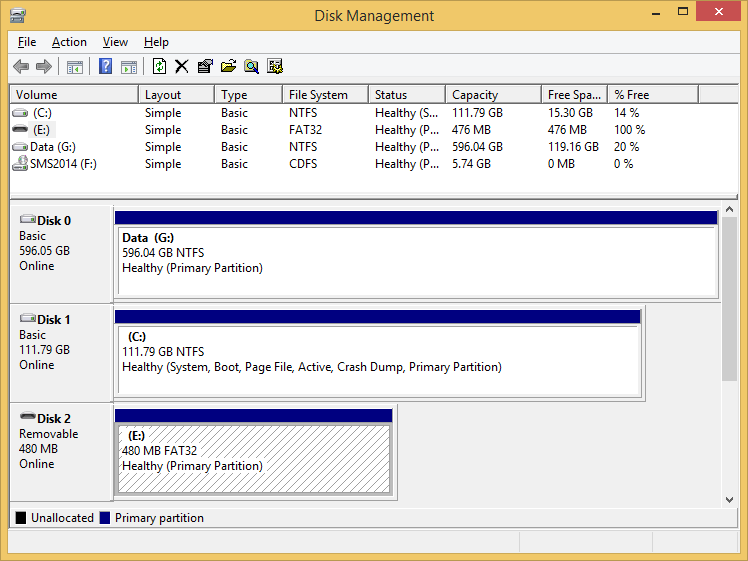Click the SMS2014 (F:) disc icon
This screenshot has height=561, width=748.
[20, 163]
